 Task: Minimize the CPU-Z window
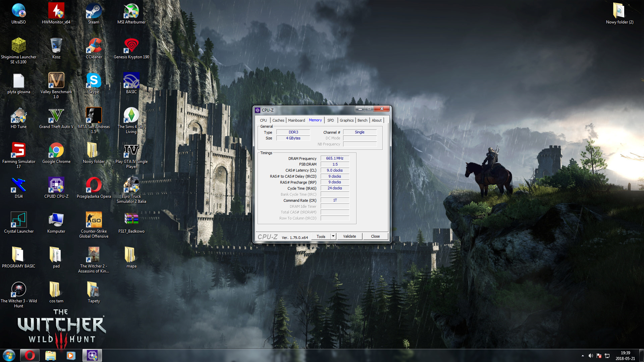360,109
